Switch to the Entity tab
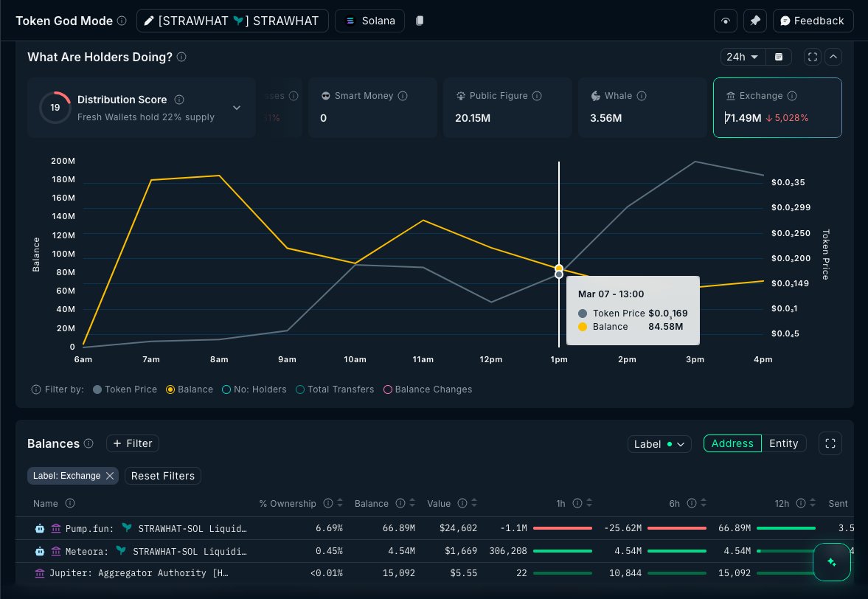 (784, 443)
